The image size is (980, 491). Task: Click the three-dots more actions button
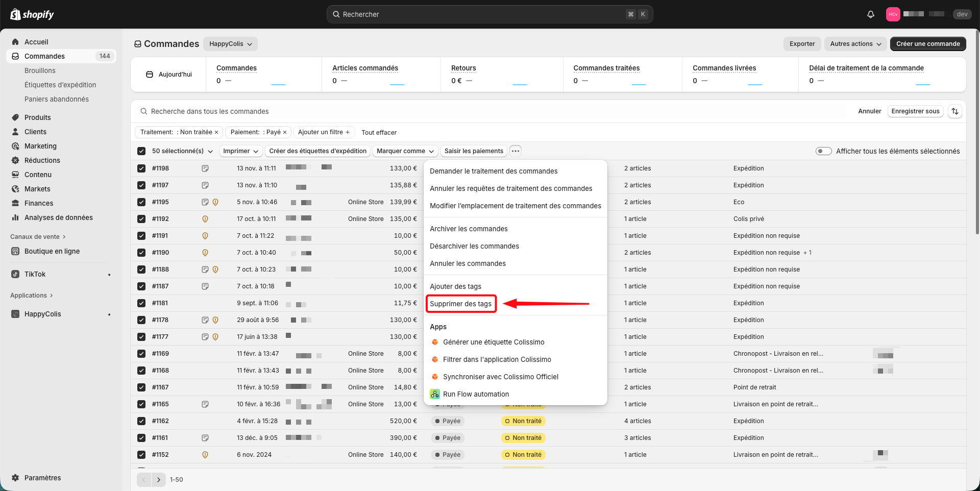click(x=516, y=151)
